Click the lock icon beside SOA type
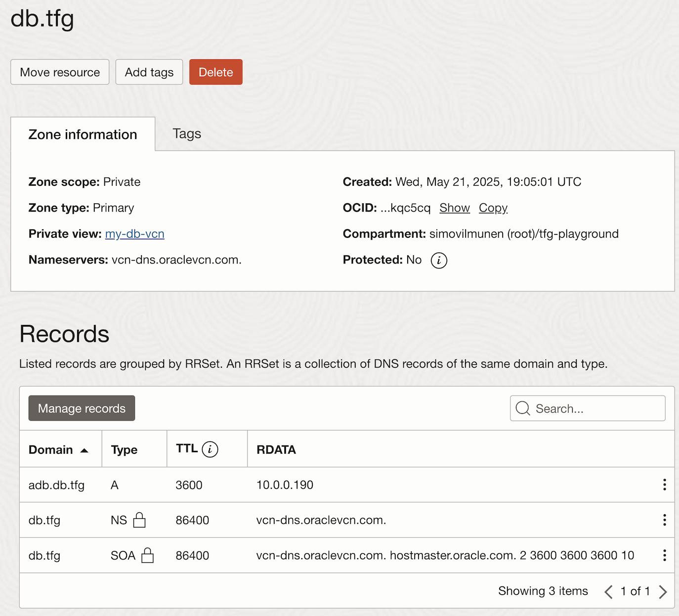Image resolution: width=679 pixels, height=616 pixels. coord(147,555)
